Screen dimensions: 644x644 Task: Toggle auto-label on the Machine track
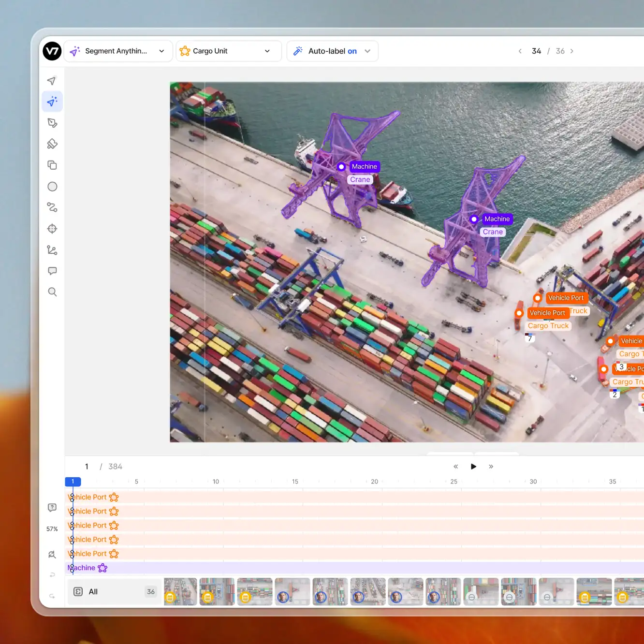click(102, 568)
